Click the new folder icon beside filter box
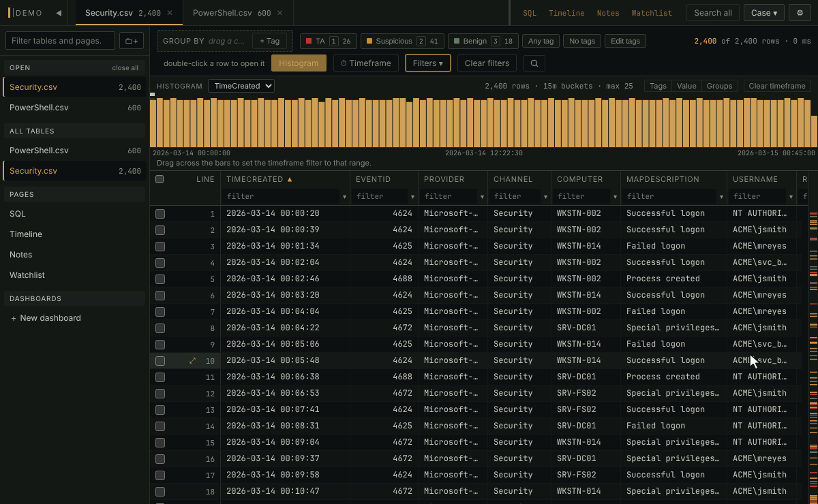The image size is (818, 504). point(132,41)
